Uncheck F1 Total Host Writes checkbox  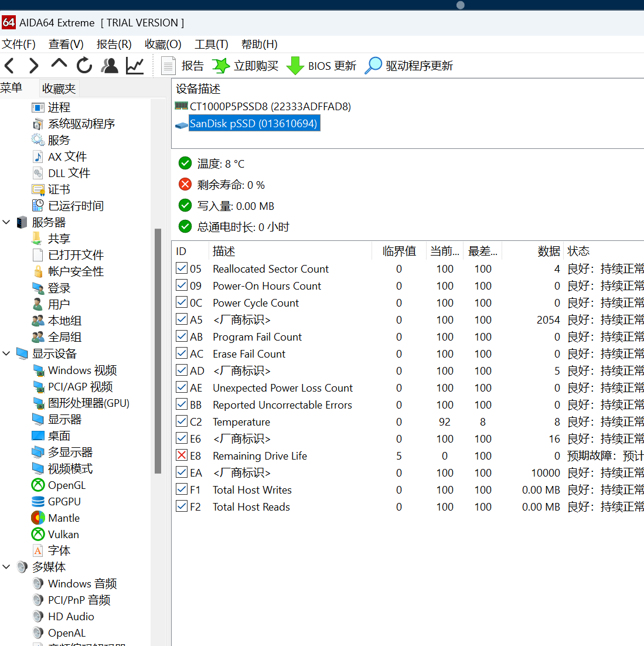182,489
